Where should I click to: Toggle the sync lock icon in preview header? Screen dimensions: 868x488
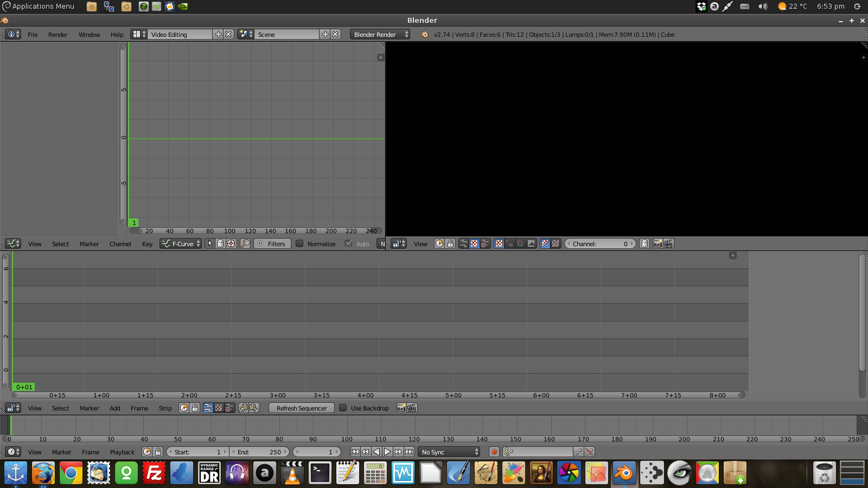pyautogui.click(x=450, y=243)
